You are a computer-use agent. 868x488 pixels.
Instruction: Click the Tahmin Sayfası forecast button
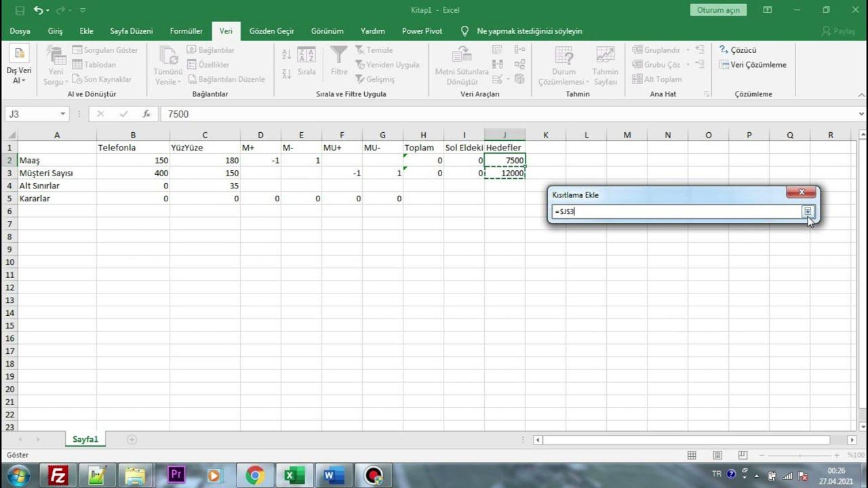pyautogui.click(x=605, y=66)
